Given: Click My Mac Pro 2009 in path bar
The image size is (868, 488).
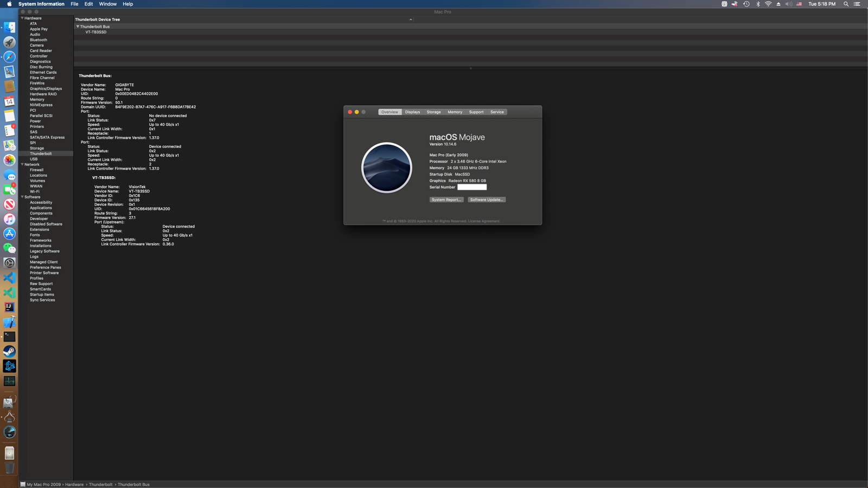Looking at the screenshot, I should click(43, 485).
